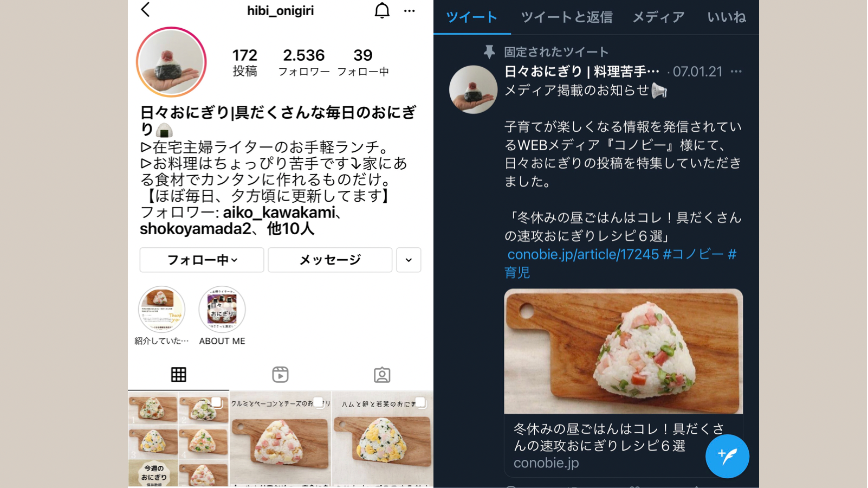Open the 紹介していた… story highlight
The image size is (868, 488).
pos(161,316)
